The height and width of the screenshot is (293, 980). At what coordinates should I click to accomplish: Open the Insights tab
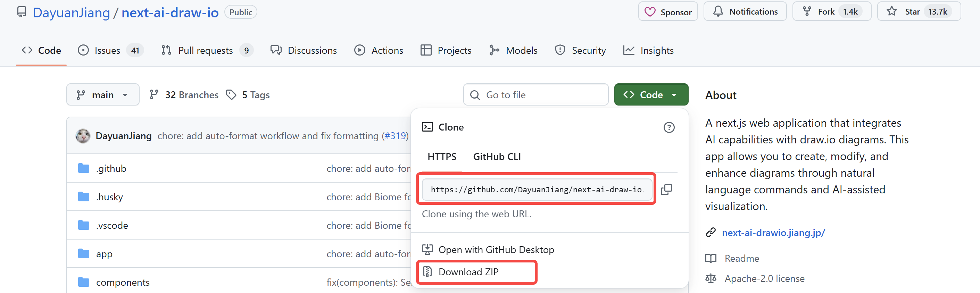[648, 50]
